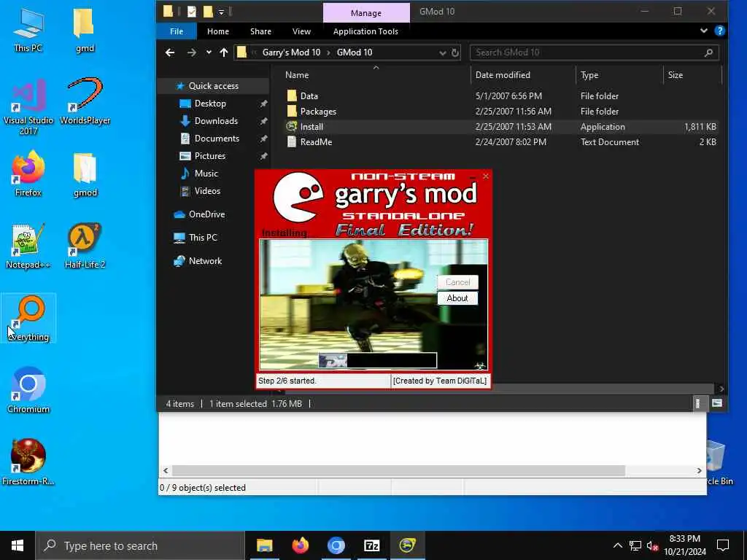Open Application Tools ribbon tab
Image resolution: width=747 pixels, height=560 pixels.
(x=365, y=31)
